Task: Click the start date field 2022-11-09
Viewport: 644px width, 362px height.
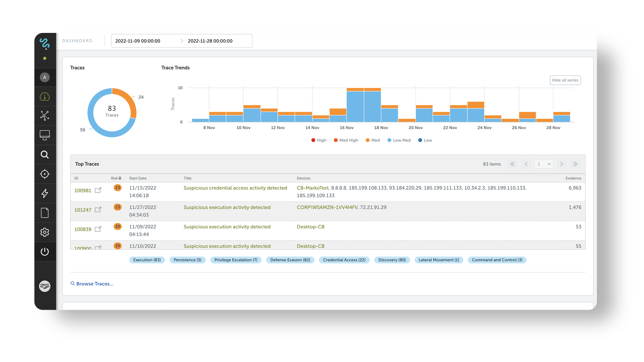Action: (x=138, y=41)
